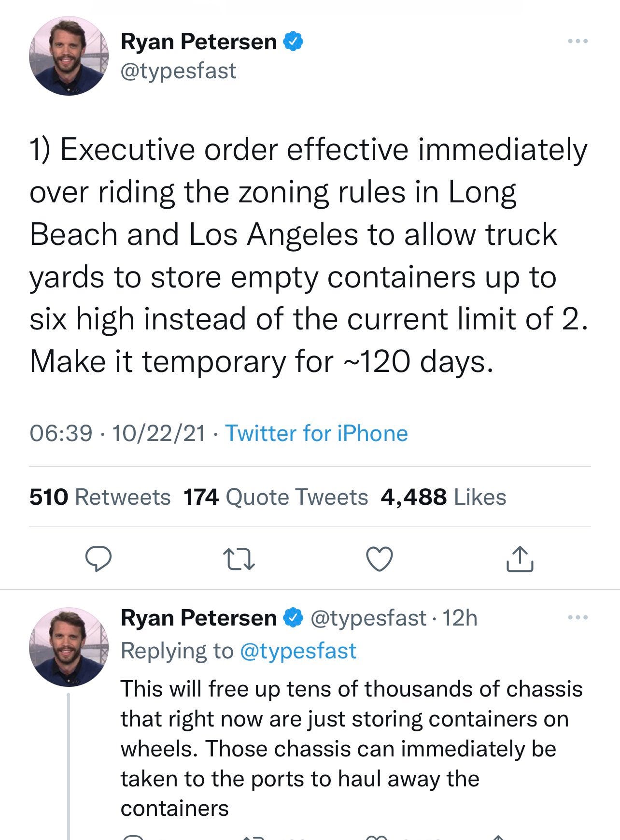The width and height of the screenshot is (620, 840).
Task: View the 4,488 Likes list
Action: click(443, 497)
